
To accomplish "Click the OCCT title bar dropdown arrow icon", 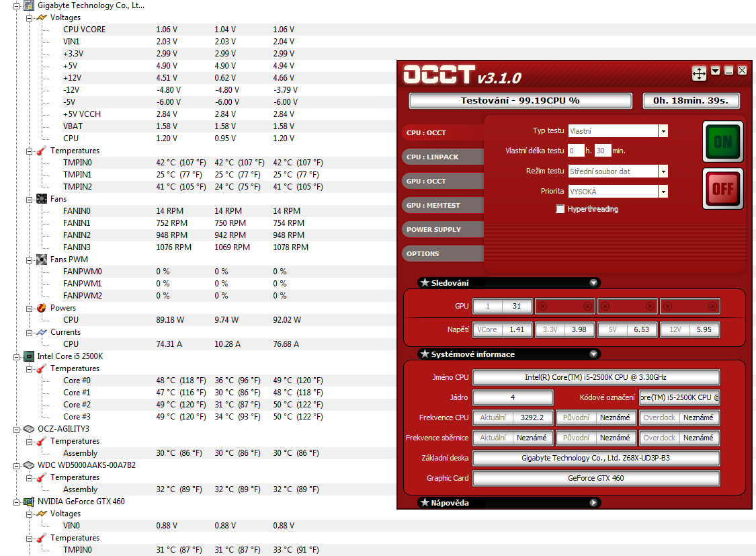I will [716, 71].
